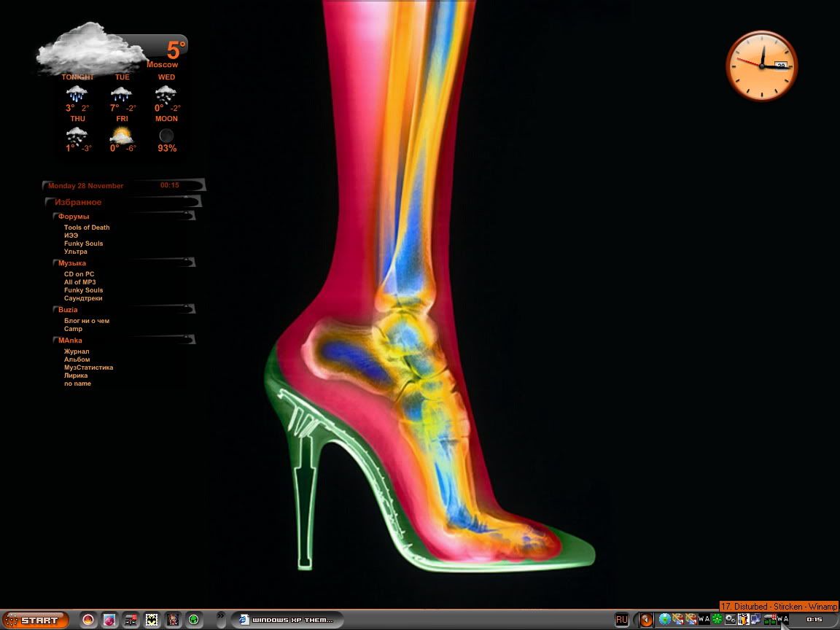Click the orange back-arrow tray expand icon
840x630 pixels.
point(645,620)
